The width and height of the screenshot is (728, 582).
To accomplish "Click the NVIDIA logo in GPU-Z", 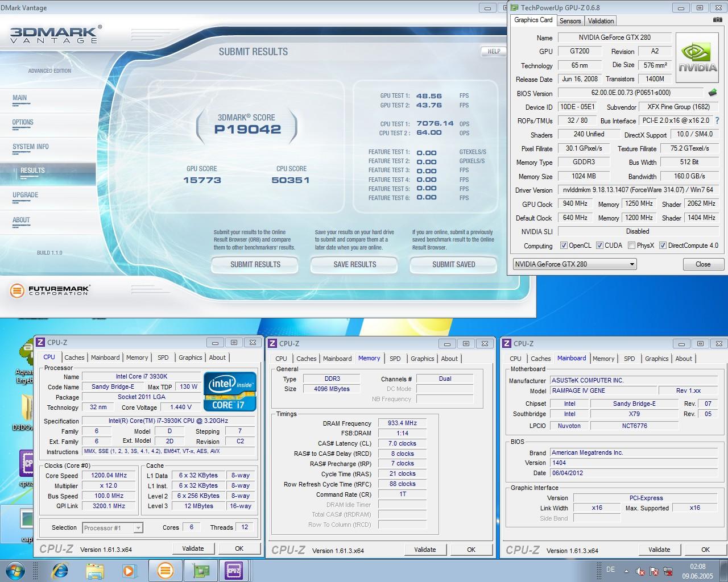I will [698, 59].
